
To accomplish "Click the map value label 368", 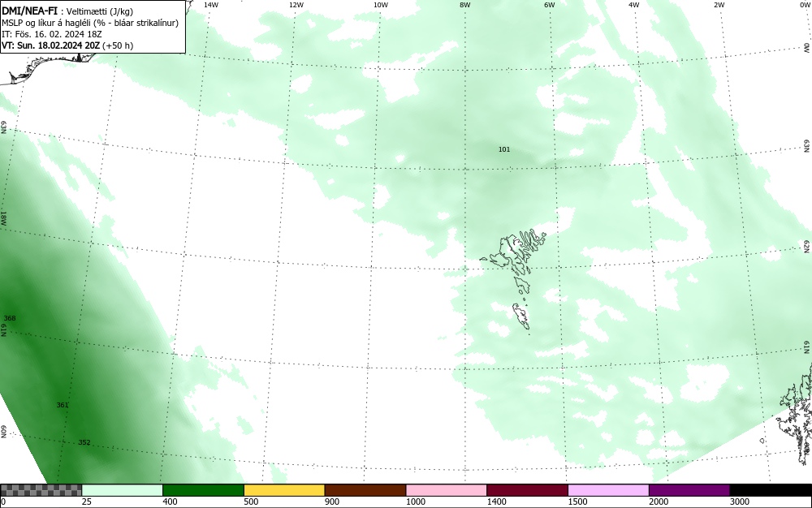I will pyautogui.click(x=9, y=318).
